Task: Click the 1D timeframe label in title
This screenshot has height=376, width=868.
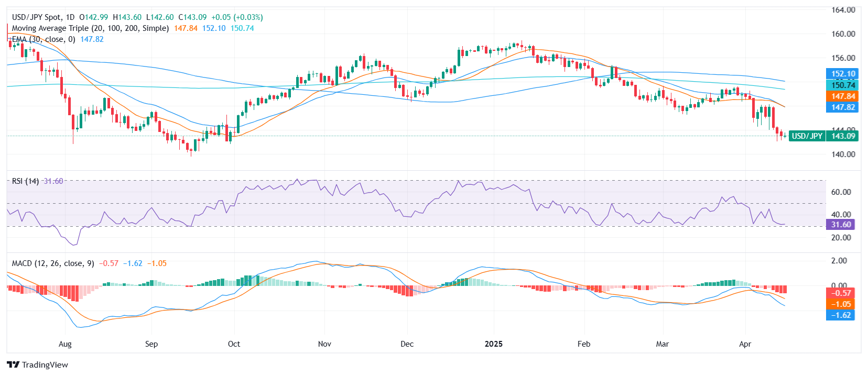Action: pos(70,17)
